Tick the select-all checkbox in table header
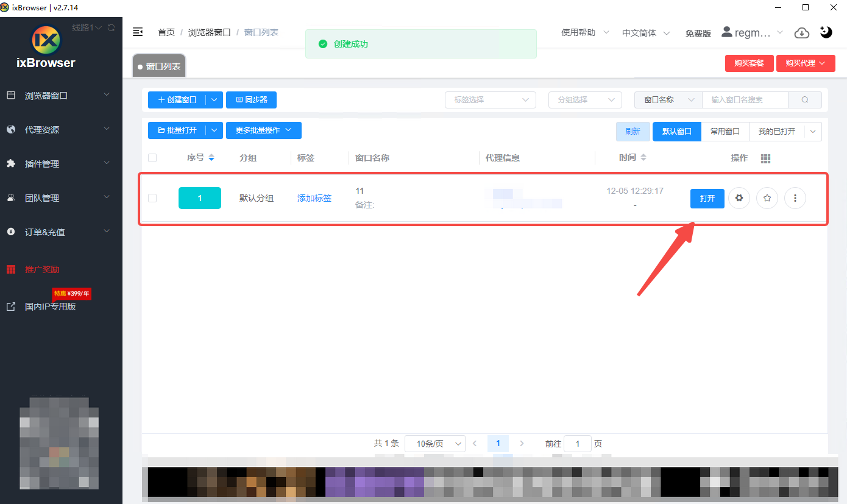Screen dimensions: 847x504 pos(152,158)
